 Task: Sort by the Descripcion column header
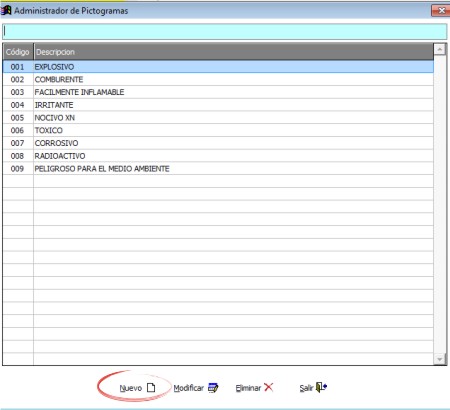233,52
